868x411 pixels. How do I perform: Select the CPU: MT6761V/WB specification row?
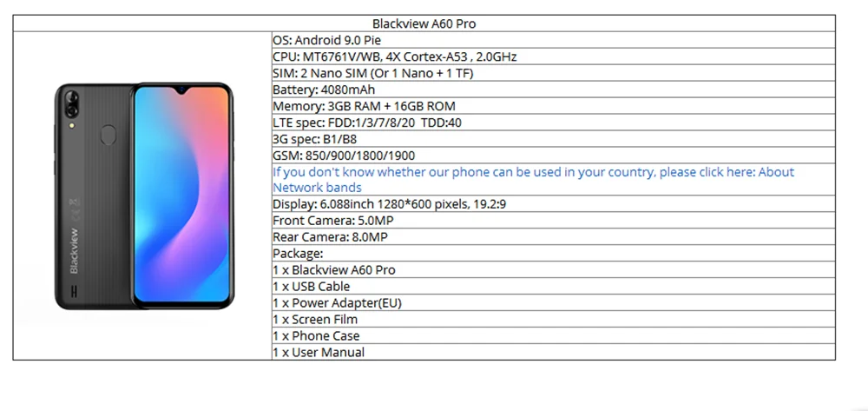point(554,56)
